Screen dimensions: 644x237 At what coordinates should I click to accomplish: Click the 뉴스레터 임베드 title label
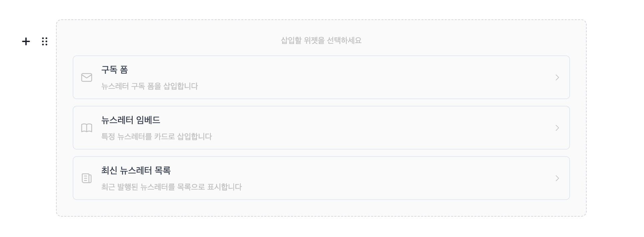(x=131, y=120)
